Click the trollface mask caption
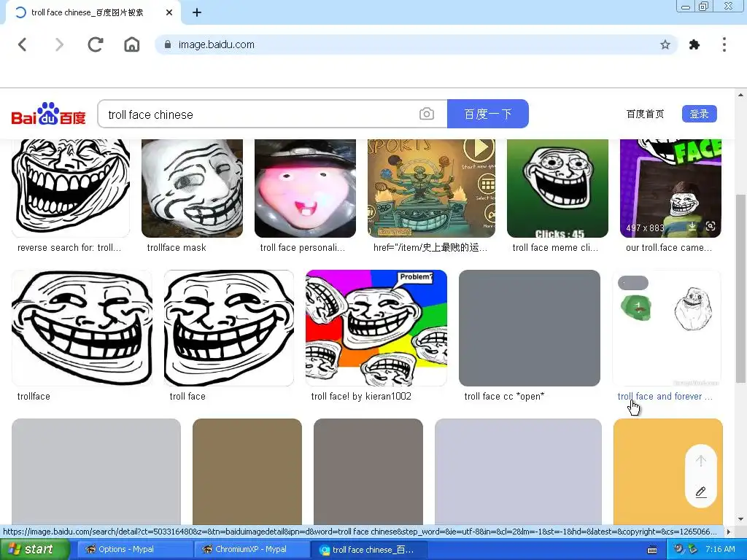 coord(177,248)
